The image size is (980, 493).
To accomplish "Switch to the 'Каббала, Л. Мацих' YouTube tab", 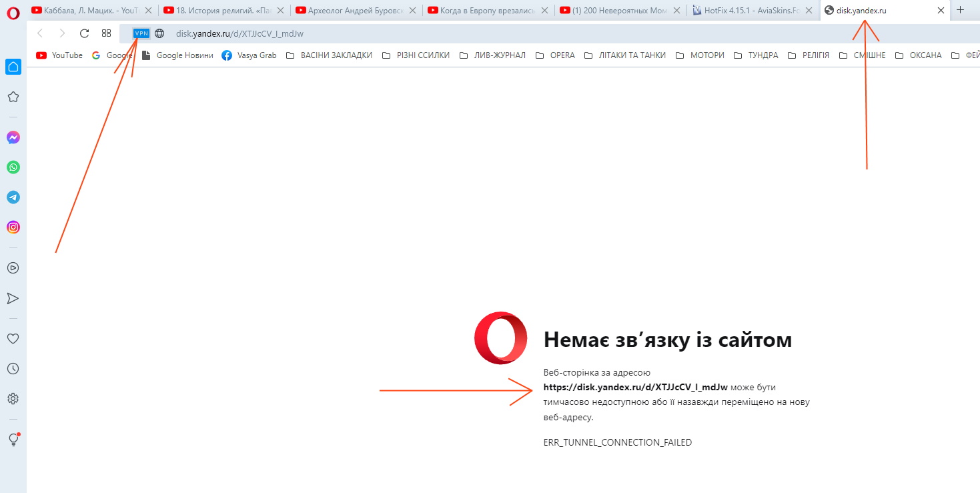I will tap(92, 10).
